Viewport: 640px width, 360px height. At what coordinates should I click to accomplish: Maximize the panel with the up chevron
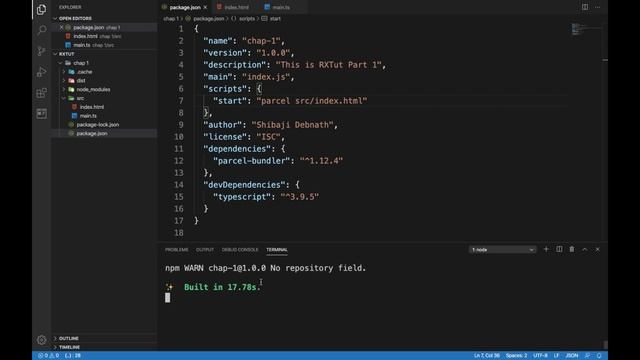pos(584,249)
